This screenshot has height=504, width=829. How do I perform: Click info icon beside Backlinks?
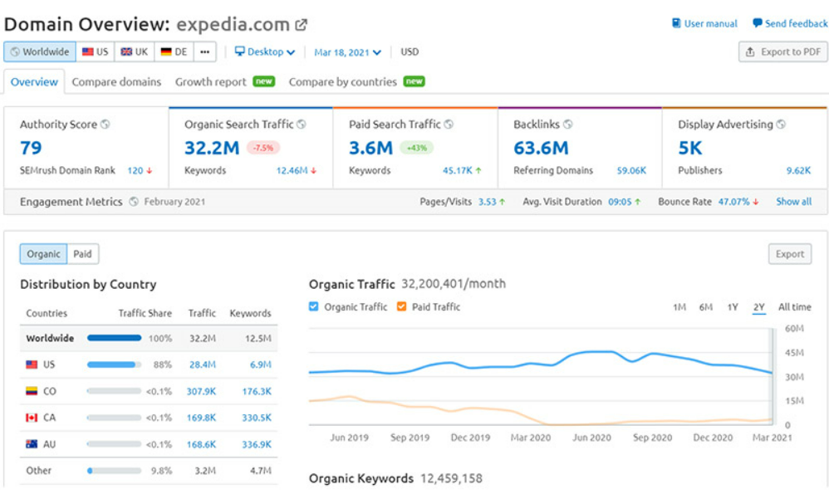tap(567, 125)
